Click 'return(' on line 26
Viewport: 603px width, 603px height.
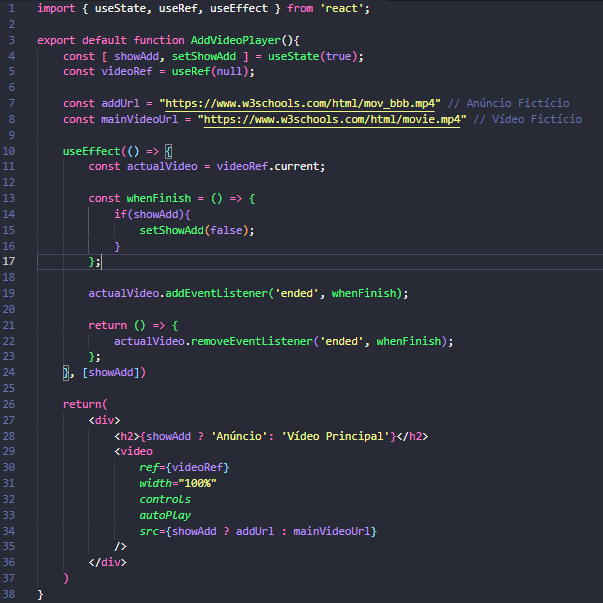(x=85, y=404)
